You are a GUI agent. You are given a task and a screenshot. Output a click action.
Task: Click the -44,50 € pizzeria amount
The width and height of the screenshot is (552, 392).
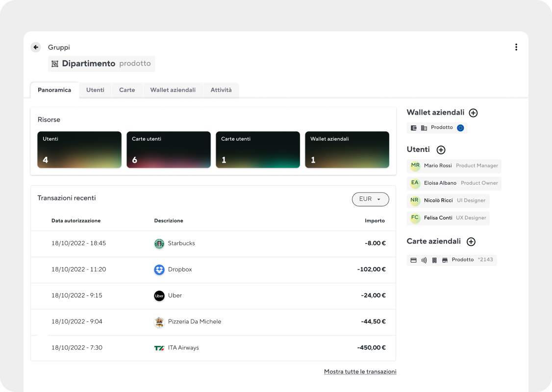coord(373,321)
